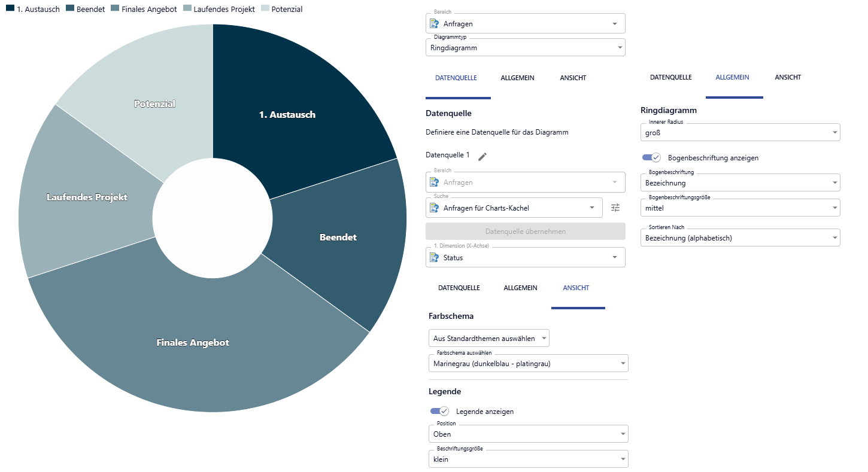The width and height of the screenshot is (868, 472).
Task: Expand the Diagrammtyp Ringdiagramm dropdown
Action: click(x=620, y=48)
